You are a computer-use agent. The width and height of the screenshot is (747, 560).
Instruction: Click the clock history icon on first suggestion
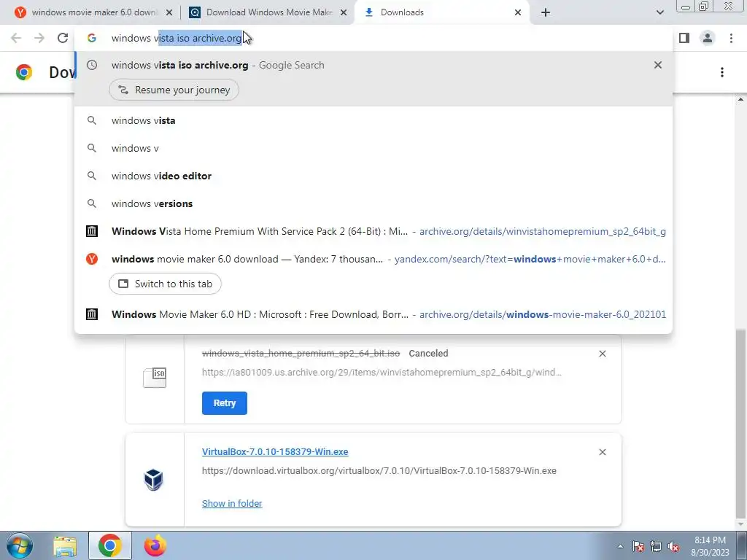(x=92, y=65)
